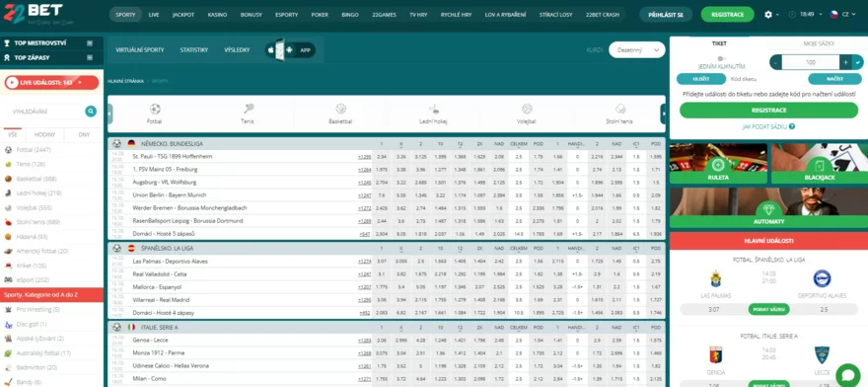Select odds 2.34 for St. Pauli win
Viewport: 868px width, 387px height.
coord(381,157)
